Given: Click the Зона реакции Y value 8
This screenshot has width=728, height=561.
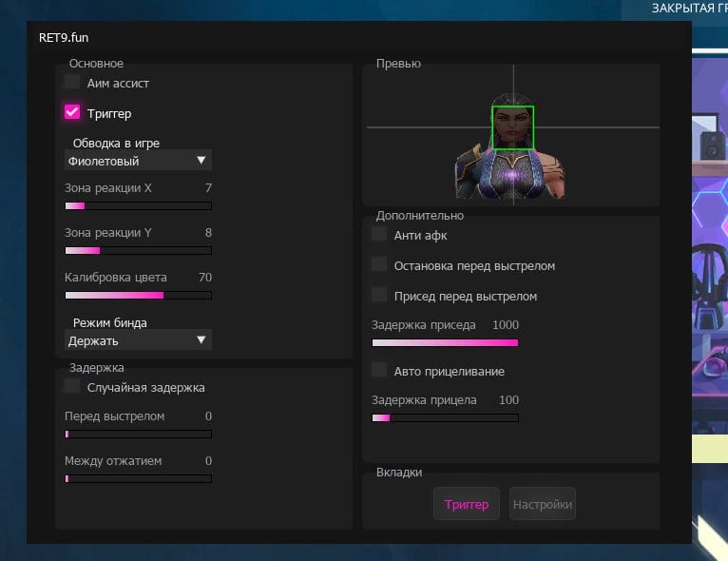Looking at the screenshot, I should [208, 232].
